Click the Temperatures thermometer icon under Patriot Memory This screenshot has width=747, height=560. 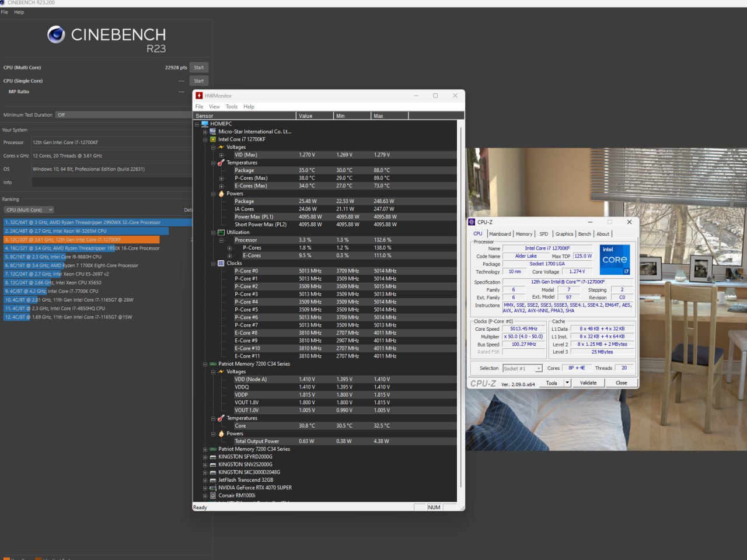(x=221, y=418)
